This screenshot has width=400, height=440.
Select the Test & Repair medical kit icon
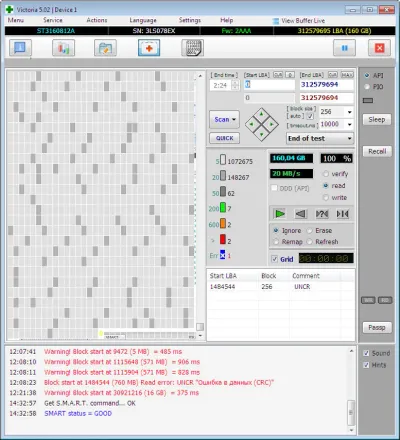(149, 48)
